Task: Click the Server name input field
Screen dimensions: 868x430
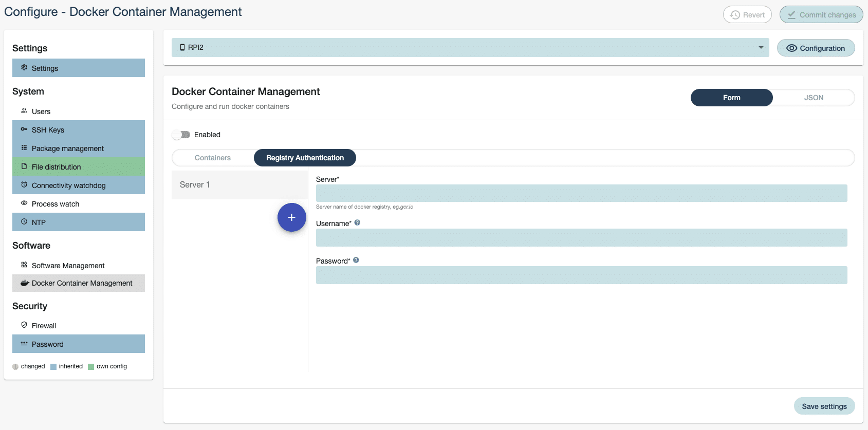Action: tap(581, 193)
